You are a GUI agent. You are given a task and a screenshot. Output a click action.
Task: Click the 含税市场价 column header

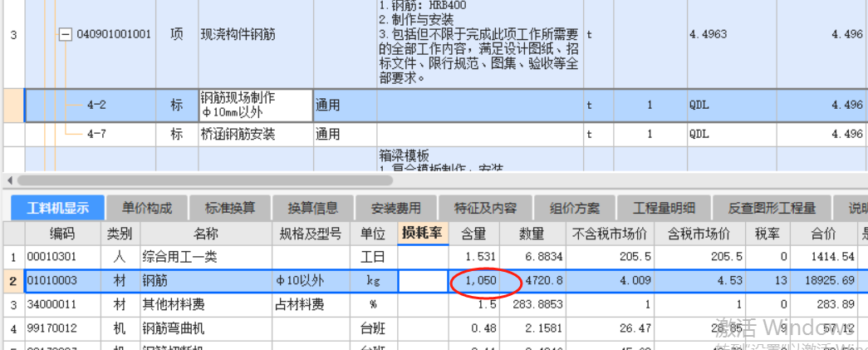tap(699, 234)
